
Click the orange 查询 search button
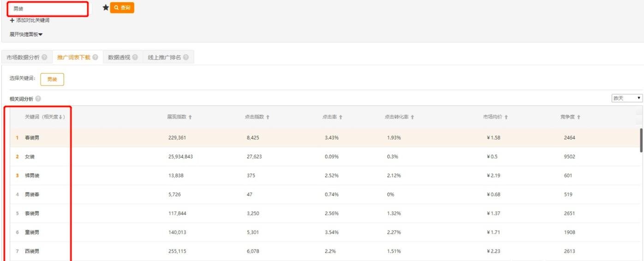point(122,7)
